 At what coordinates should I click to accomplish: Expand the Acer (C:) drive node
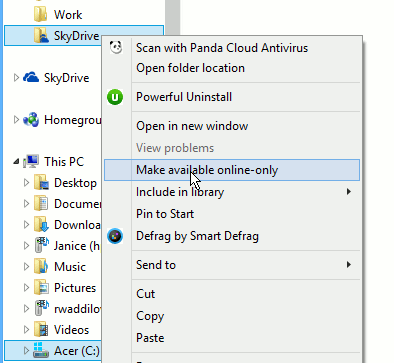(26, 351)
